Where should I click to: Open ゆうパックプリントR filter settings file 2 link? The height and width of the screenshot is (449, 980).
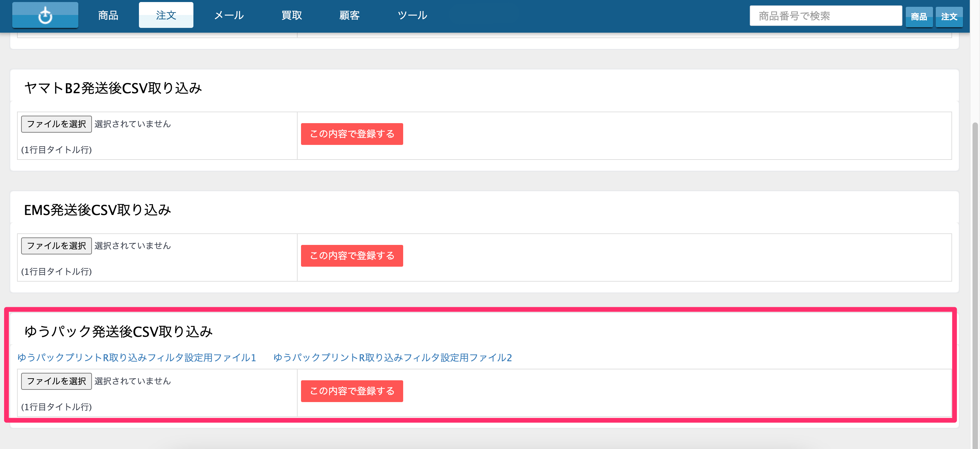[x=393, y=357]
